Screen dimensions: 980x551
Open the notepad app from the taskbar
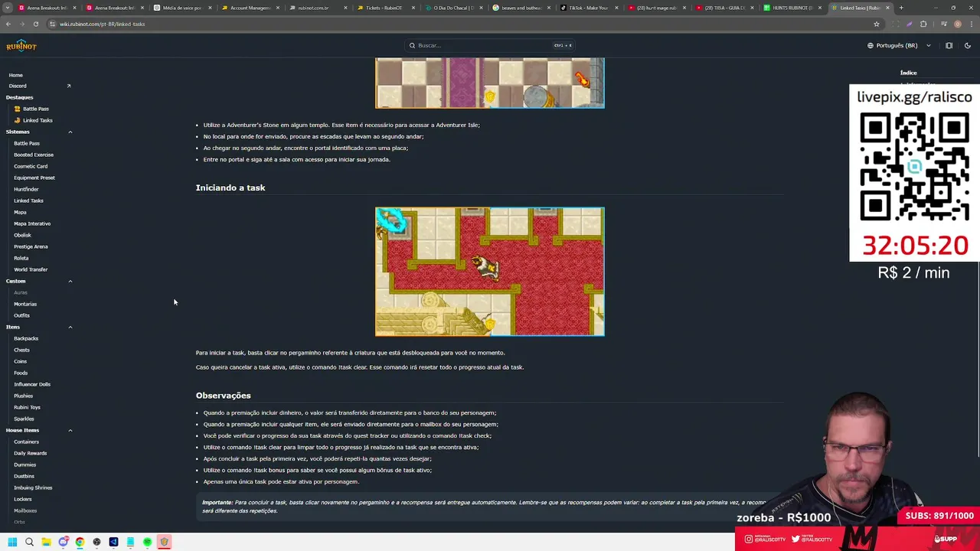(x=130, y=542)
